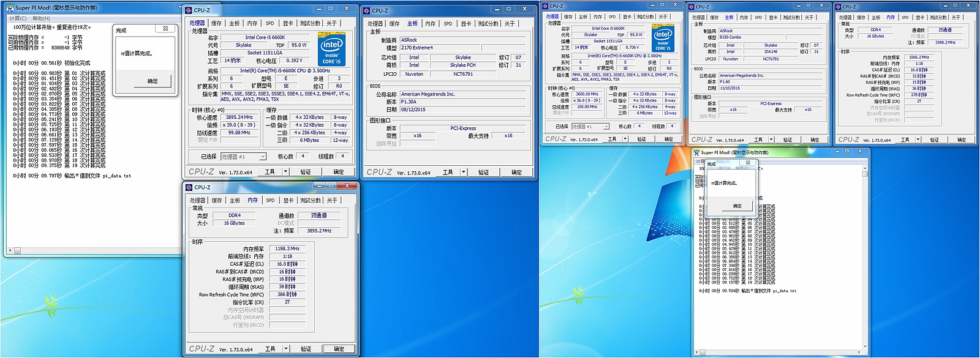Click CPU-Z title icon in 3600.00 MHz processor window

pos(545,6)
